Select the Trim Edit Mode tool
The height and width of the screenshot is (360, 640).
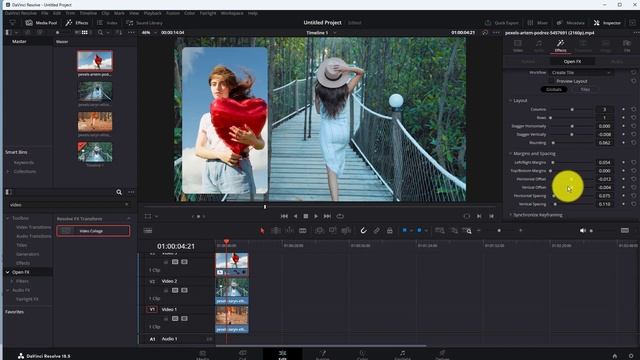276,231
